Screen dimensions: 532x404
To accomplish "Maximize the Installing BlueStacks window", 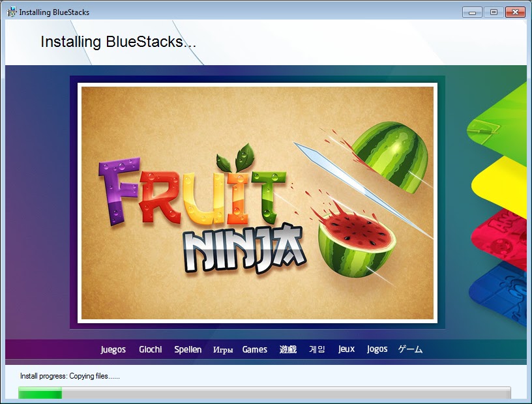I will point(494,12).
